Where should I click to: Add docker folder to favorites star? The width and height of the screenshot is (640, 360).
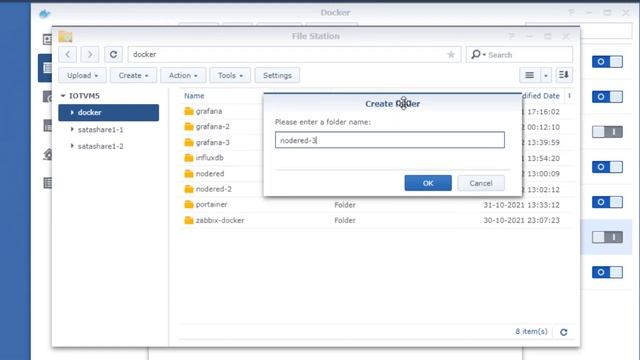coord(451,54)
